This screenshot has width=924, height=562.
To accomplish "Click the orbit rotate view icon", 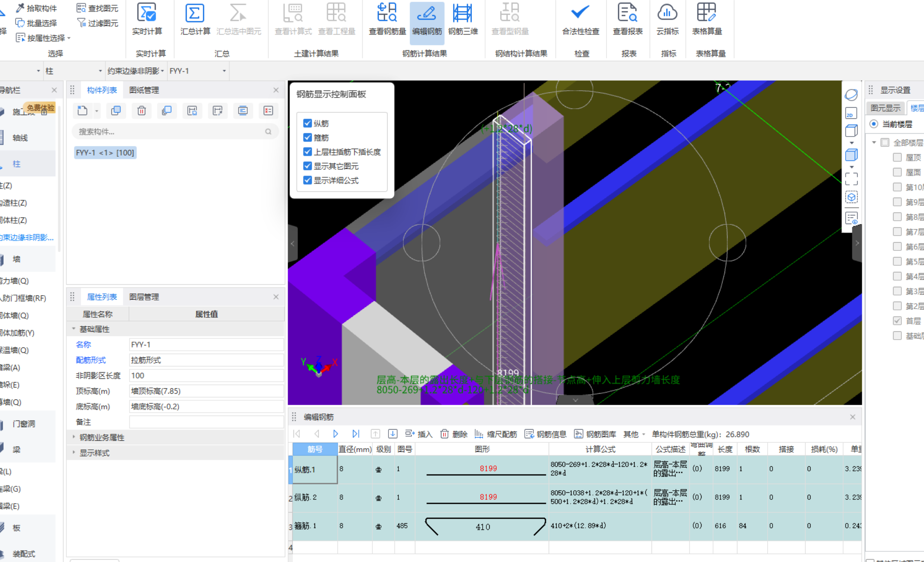I will (851, 95).
